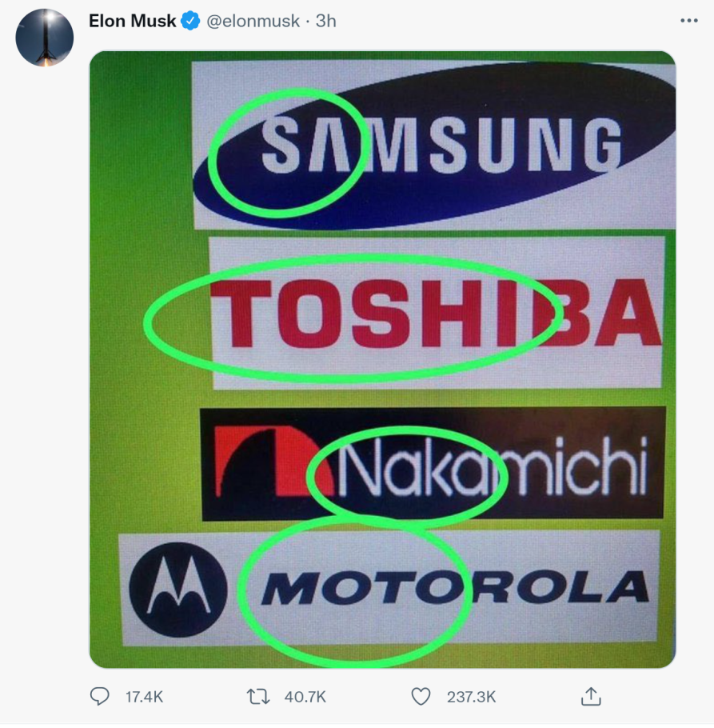Click the share upload arrow icon
This screenshot has height=728, width=714.
(x=591, y=697)
